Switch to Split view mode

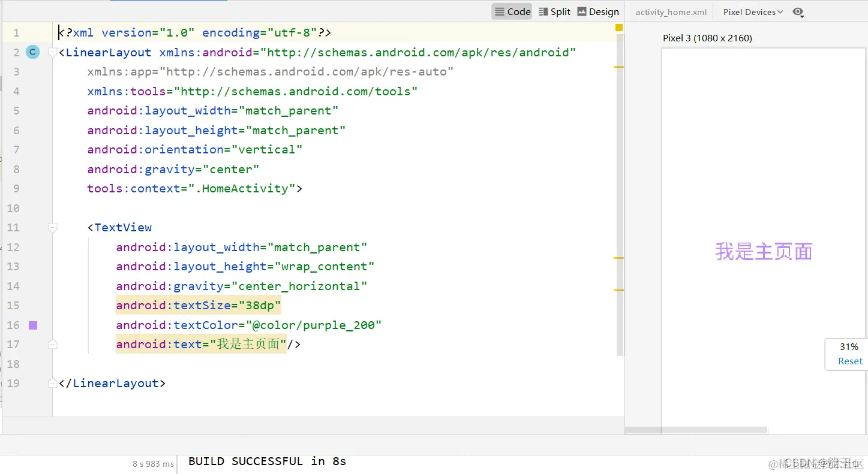click(x=554, y=11)
